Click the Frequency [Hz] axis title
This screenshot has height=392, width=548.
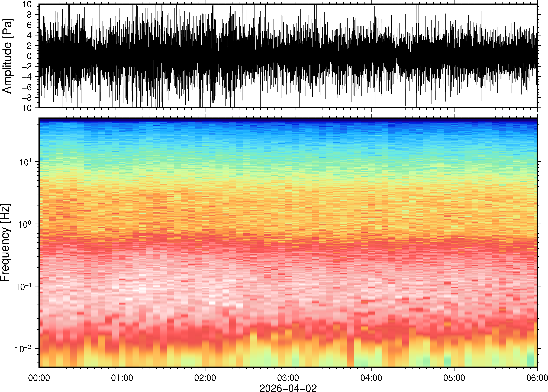point(5,243)
